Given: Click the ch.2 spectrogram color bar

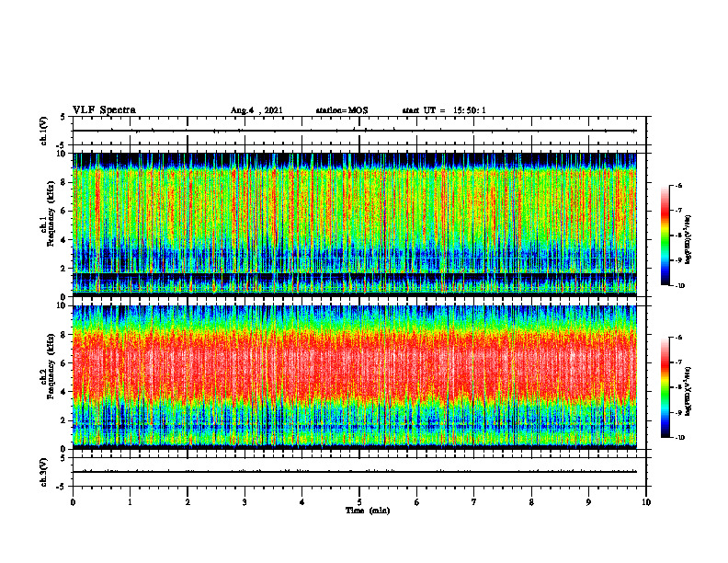Looking at the screenshot, I should pos(665,387).
